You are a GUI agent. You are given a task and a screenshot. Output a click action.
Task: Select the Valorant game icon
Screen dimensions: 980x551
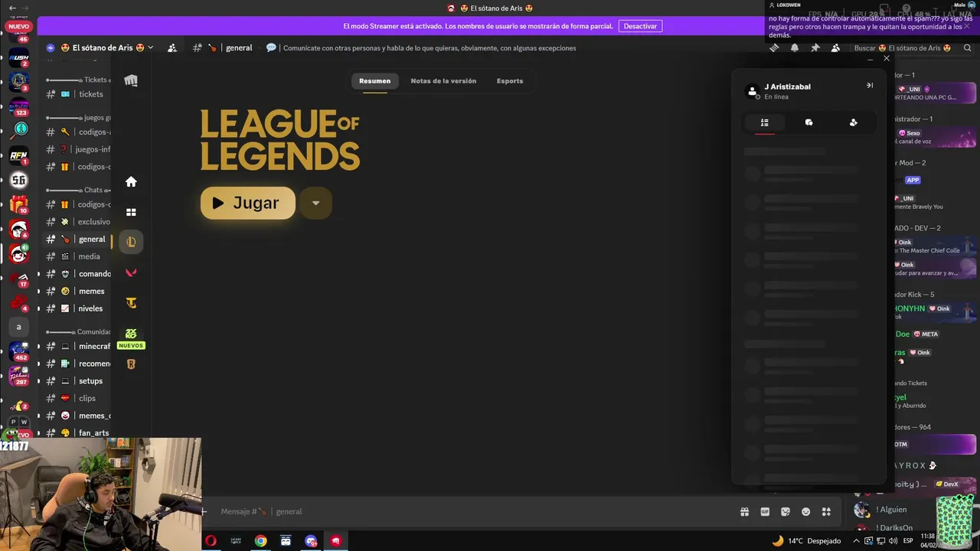pos(131,272)
